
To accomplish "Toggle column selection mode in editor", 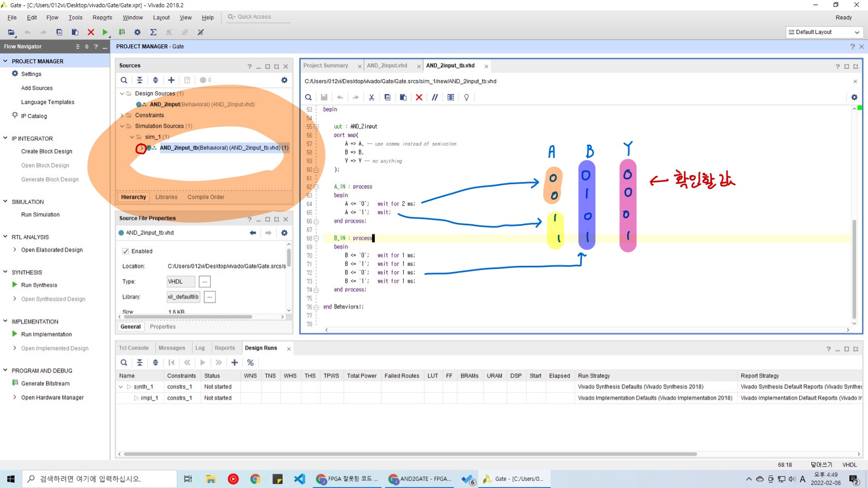I will (x=451, y=97).
